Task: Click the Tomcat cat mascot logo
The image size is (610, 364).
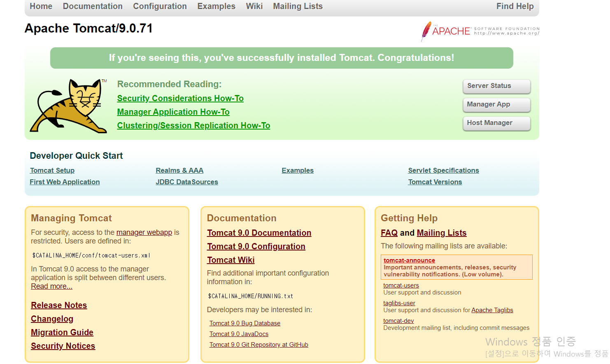Action: [x=68, y=106]
